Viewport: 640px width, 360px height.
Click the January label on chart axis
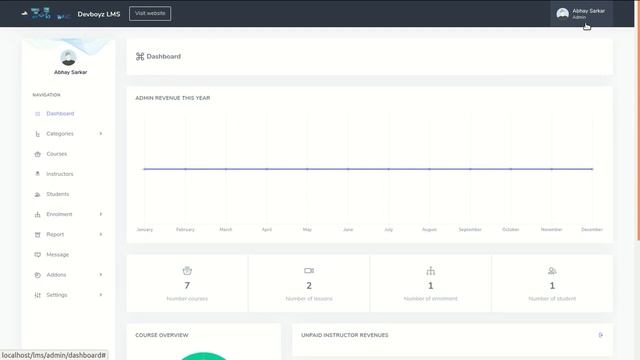144,230
